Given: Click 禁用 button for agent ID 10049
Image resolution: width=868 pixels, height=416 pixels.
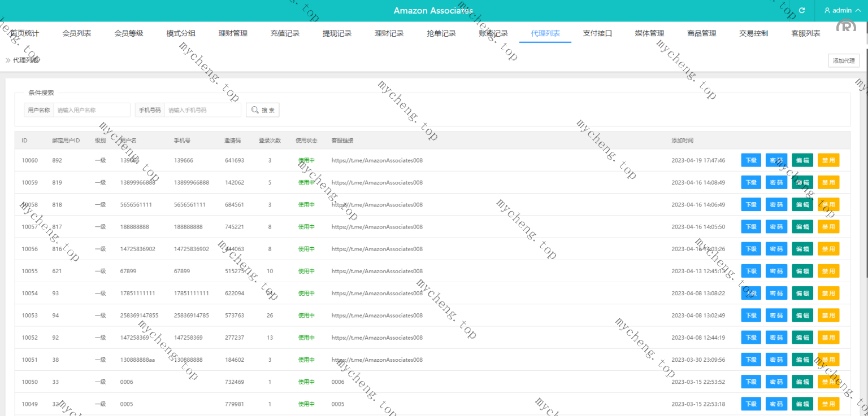Looking at the screenshot, I should pos(828,404).
